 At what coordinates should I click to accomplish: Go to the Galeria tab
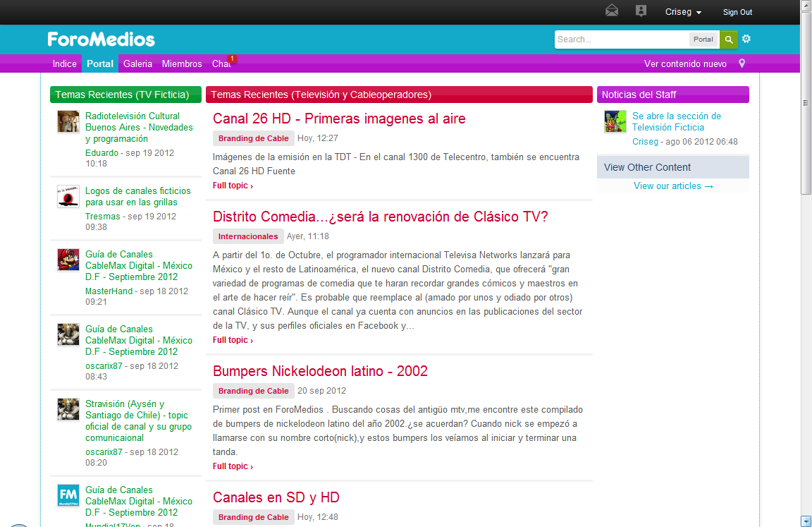137,63
